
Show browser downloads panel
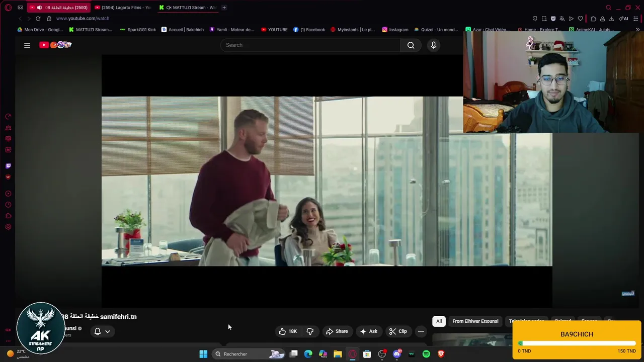click(x=611, y=19)
